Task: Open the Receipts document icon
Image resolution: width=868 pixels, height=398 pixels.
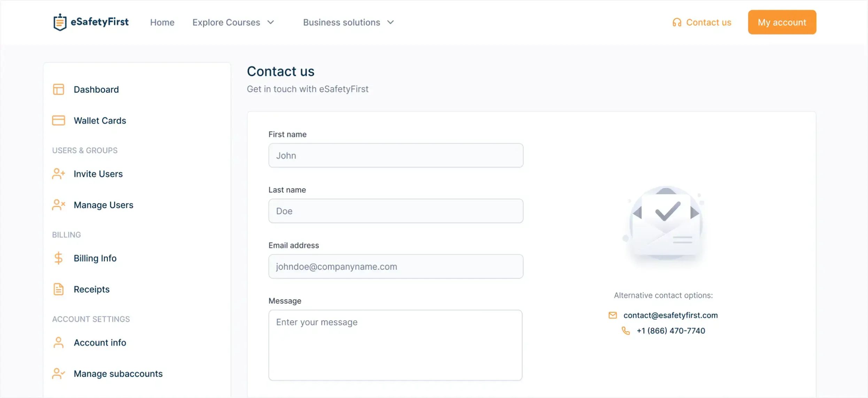Action: (x=59, y=289)
